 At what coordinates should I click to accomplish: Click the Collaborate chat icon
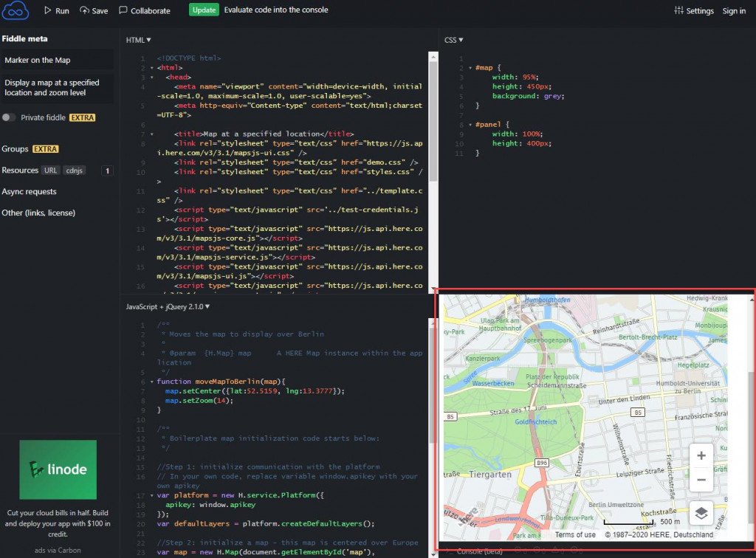coord(123,10)
